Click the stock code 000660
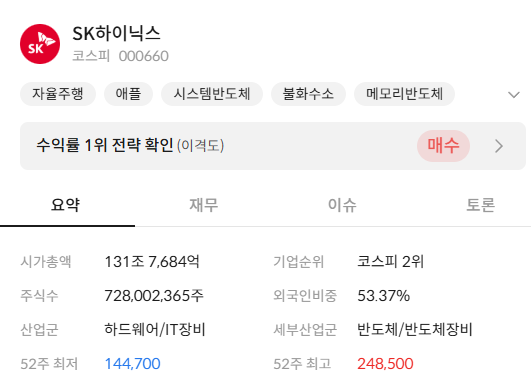This screenshot has height=392, width=531. pyautogui.click(x=144, y=56)
